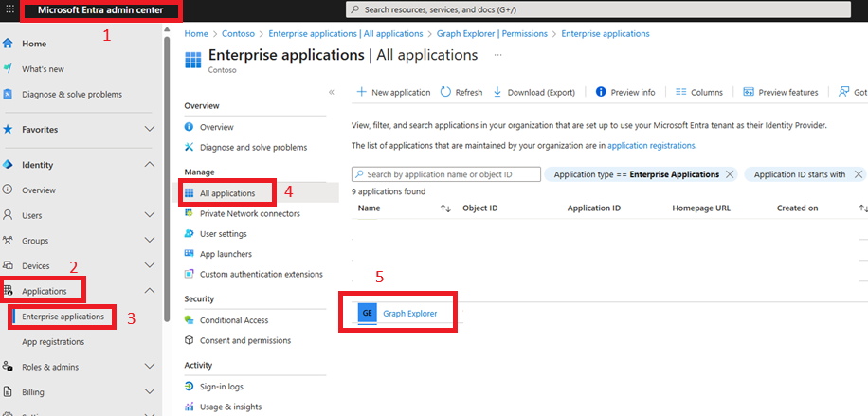The image size is (868, 416).
Task: Expand the Devices section chevron
Action: click(150, 265)
